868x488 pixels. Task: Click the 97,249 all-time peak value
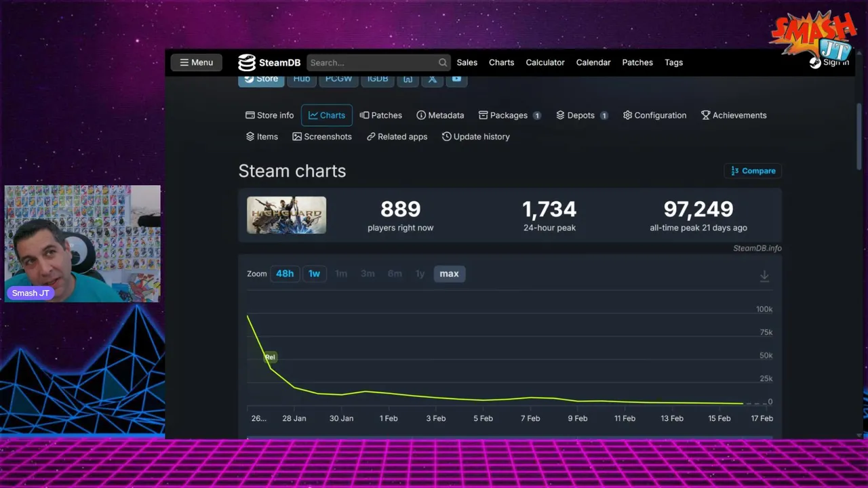pyautogui.click(x=698, y=209)
